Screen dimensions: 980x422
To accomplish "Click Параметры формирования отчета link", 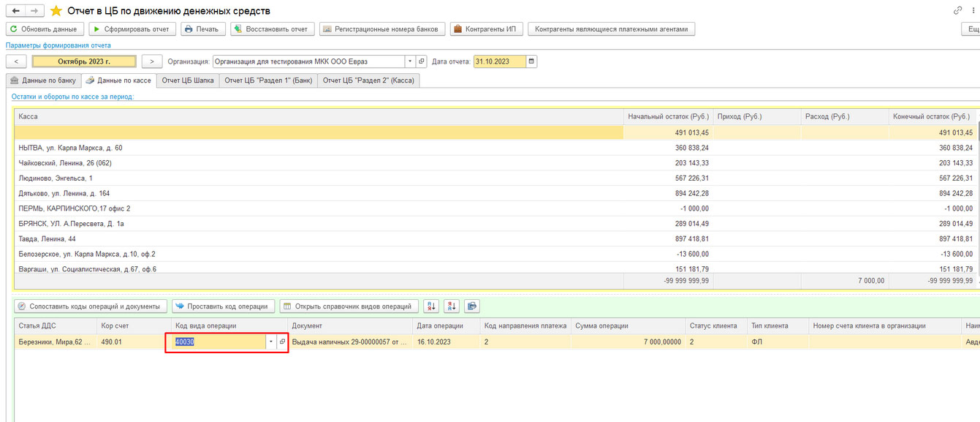I will 58,45.
